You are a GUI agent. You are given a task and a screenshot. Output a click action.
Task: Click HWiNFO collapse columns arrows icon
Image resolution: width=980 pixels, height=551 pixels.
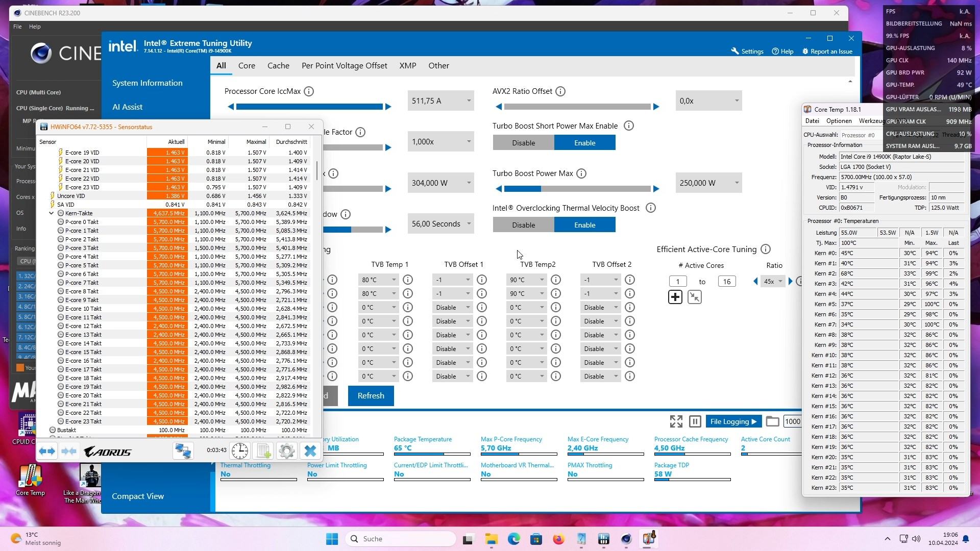69,451
